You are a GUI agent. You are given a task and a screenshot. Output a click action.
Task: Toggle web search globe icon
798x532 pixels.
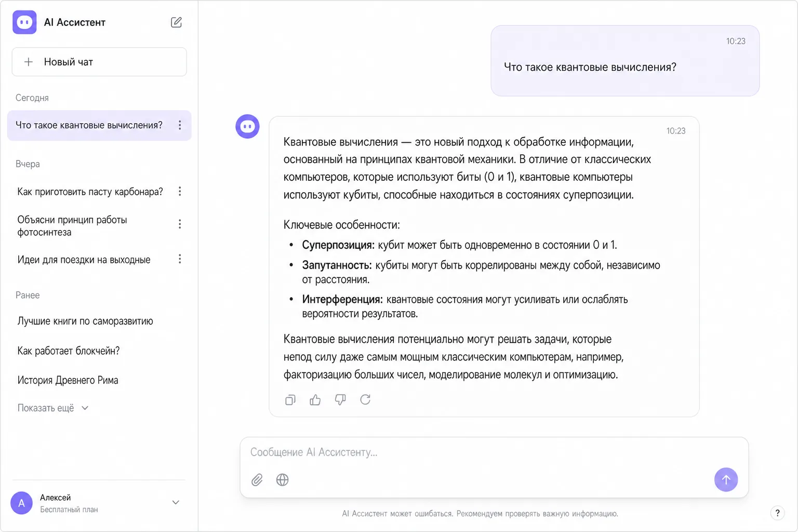[x=282, y=480]
